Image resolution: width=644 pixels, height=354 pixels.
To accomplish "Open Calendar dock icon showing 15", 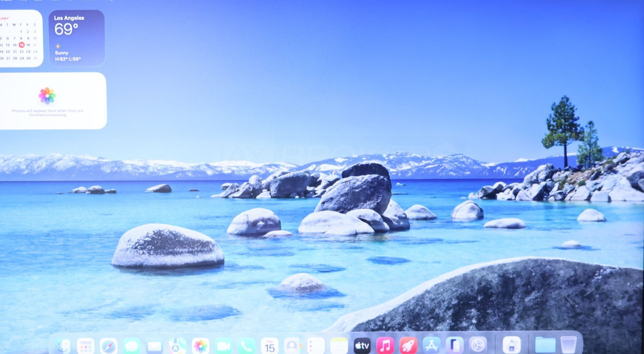I will pyautogui.click(x=270, y=346).
